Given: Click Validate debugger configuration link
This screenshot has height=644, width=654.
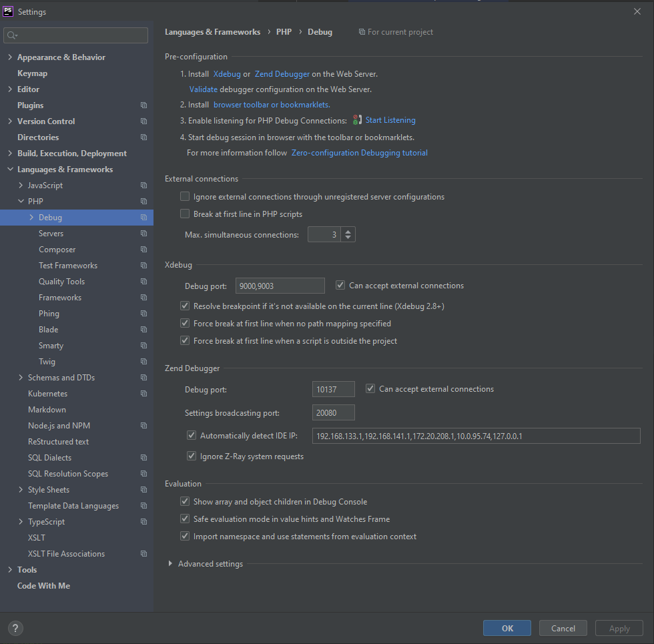Looking at the screenshot, I should pyautogui.click(x=203, y=89).
